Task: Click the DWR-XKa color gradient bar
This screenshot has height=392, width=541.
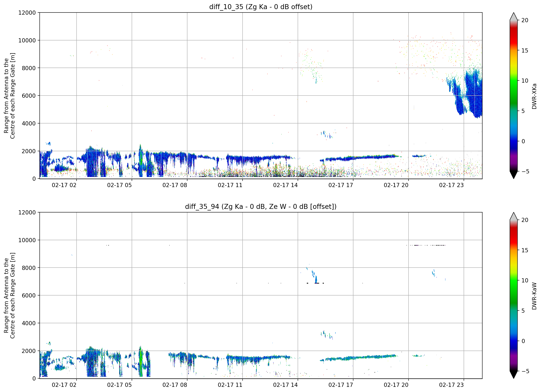Action: click(514, 96)
